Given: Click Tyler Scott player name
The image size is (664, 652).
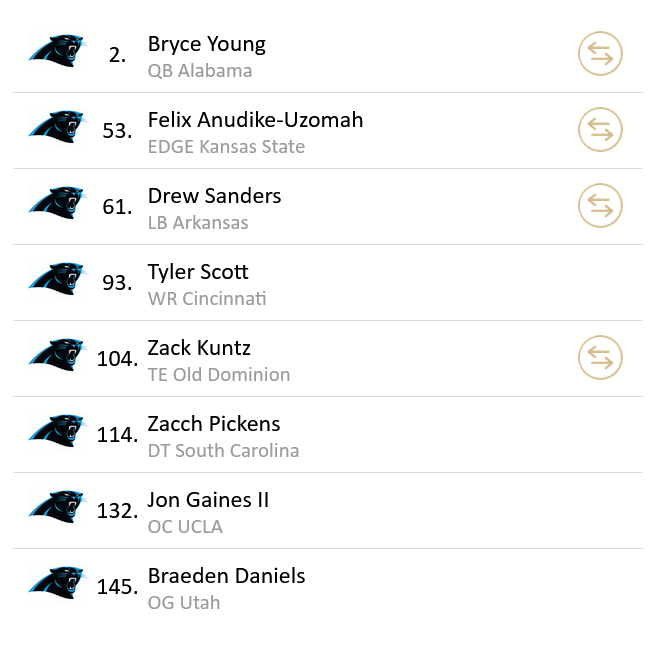Looking at the screenshot, I should coord(198,272).
